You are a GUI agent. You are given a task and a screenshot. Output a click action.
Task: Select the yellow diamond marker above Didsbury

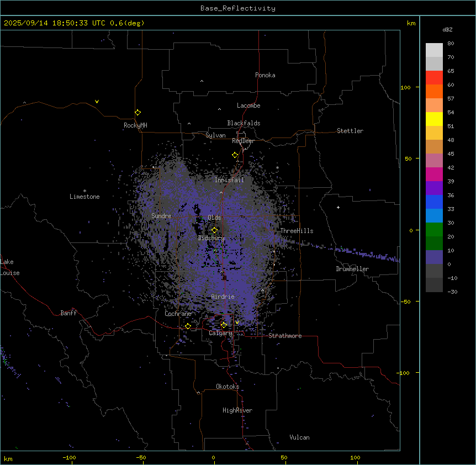click(x=214, y=230)
